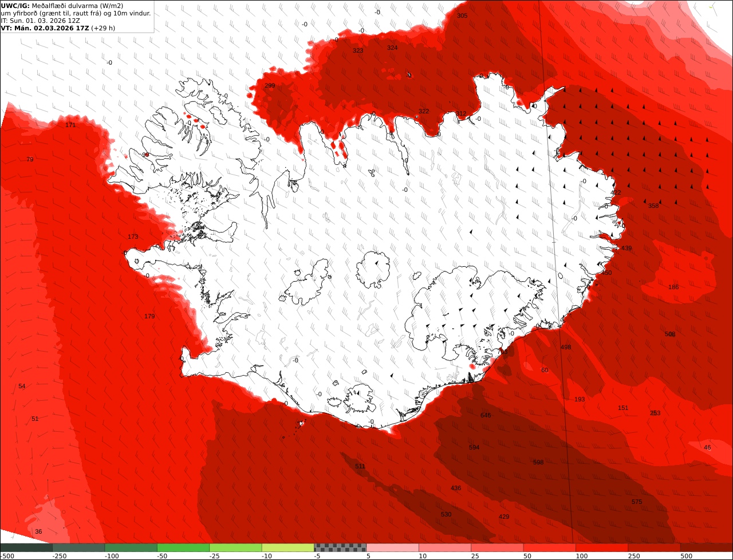
Task: Click the map value 575
Action: 637,502
